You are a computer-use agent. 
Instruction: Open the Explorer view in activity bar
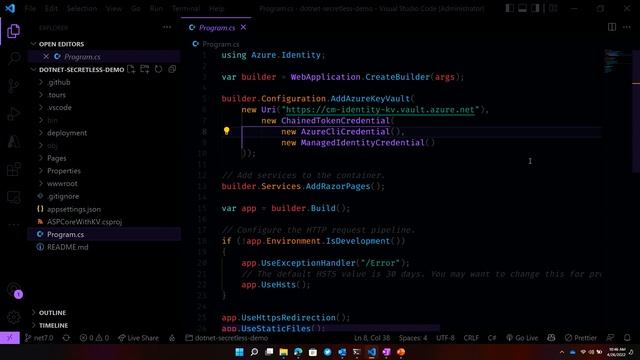tap(13, 31)
